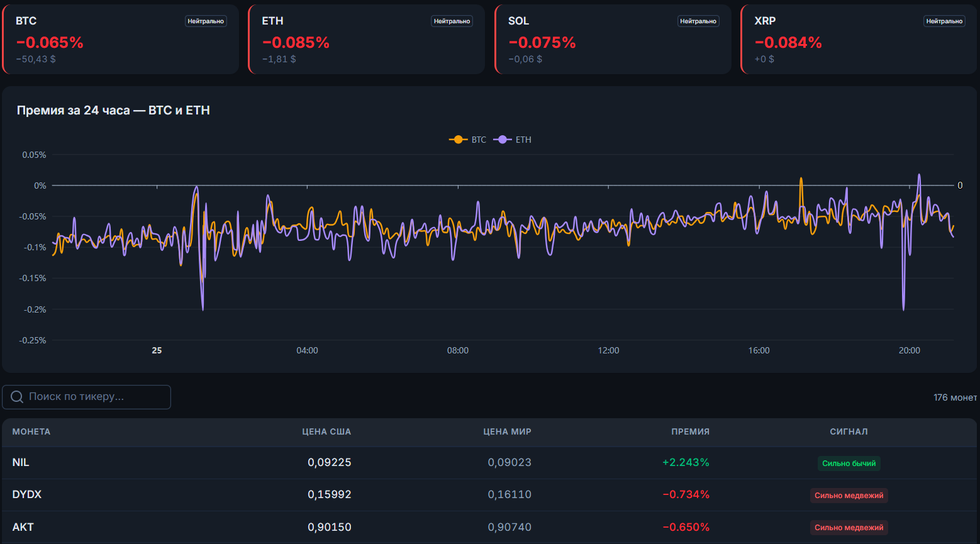Click the Сильно бычий signal badge

click(849, 464)
